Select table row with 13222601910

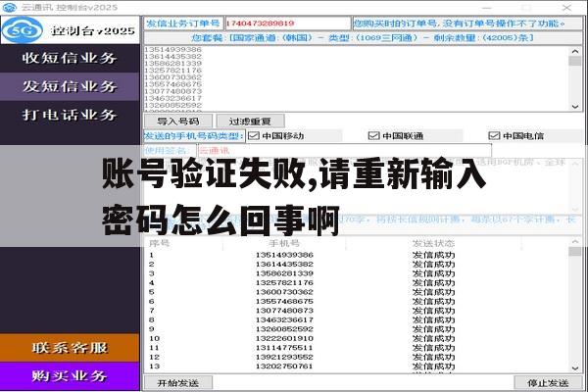(x=357, y=338)
